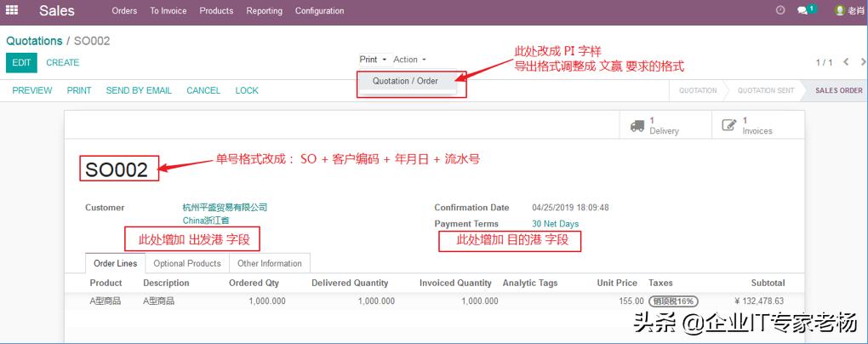Open the To Invoice menu
This screenshot has height=344, width=868.
(x=168, y=10)
